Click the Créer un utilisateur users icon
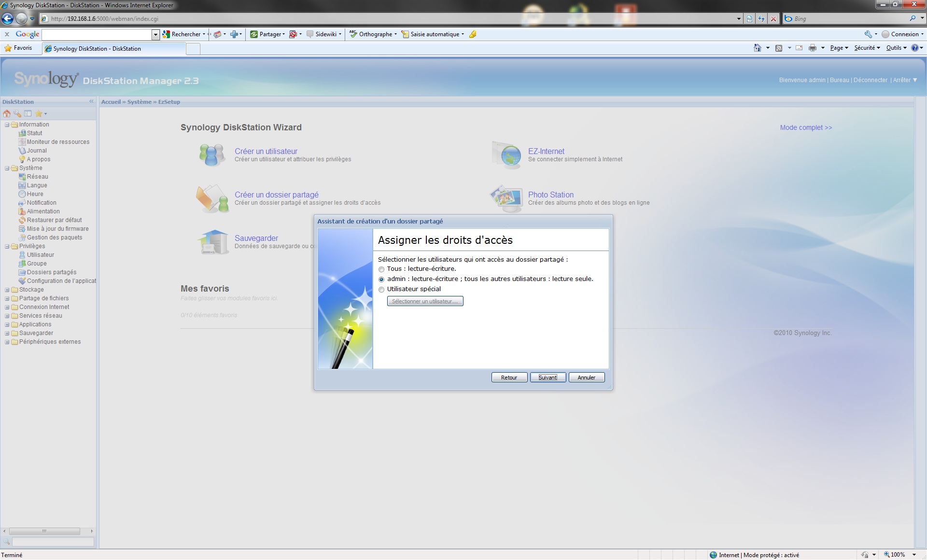The height and width of the screenshot is (560, 927). click(x=211, y=155)
